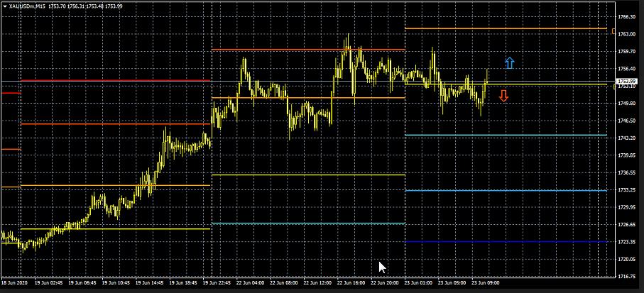This screenshot has width=644, height=293.
Task: Click price scale label 1749.80
Action: click(x=627, y=104)
